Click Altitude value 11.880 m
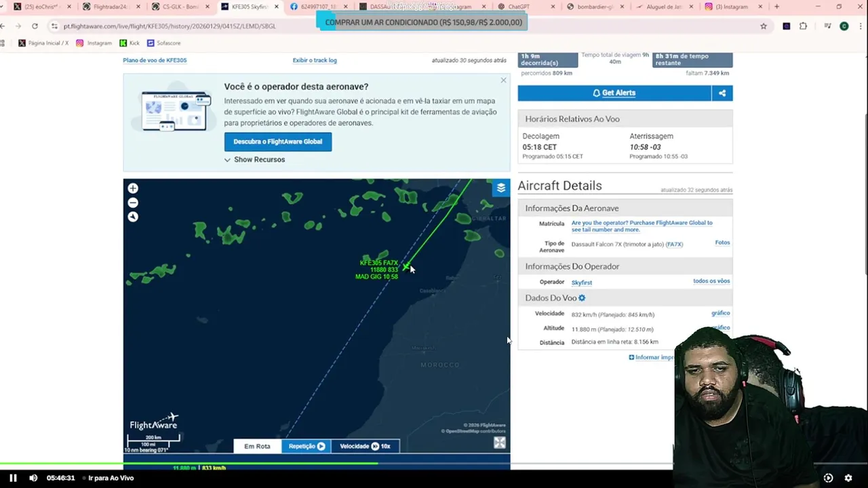This screenshot has height=488, width=868. (x=584, y=329)
